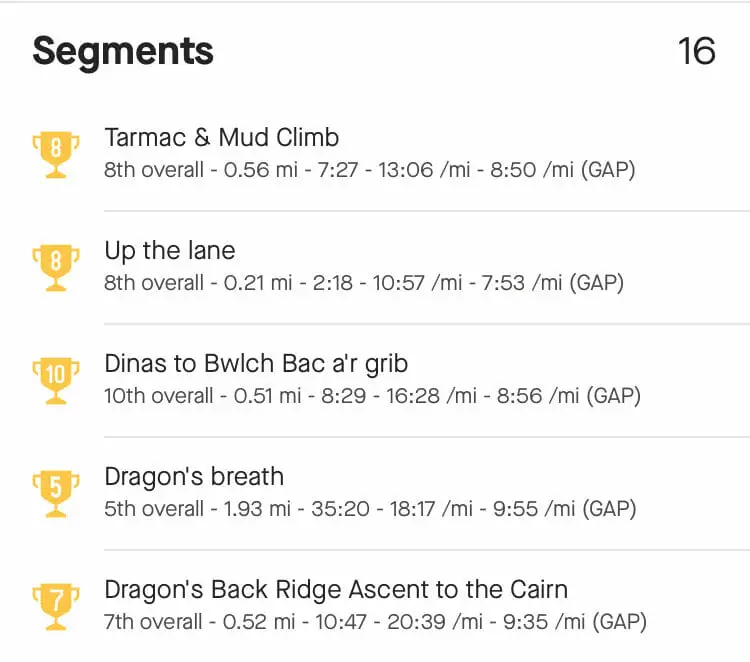Screen dimensions: 750x662
Task: Open the Tarmac & Mud Climb segment
Action: (x=222, y=138)
